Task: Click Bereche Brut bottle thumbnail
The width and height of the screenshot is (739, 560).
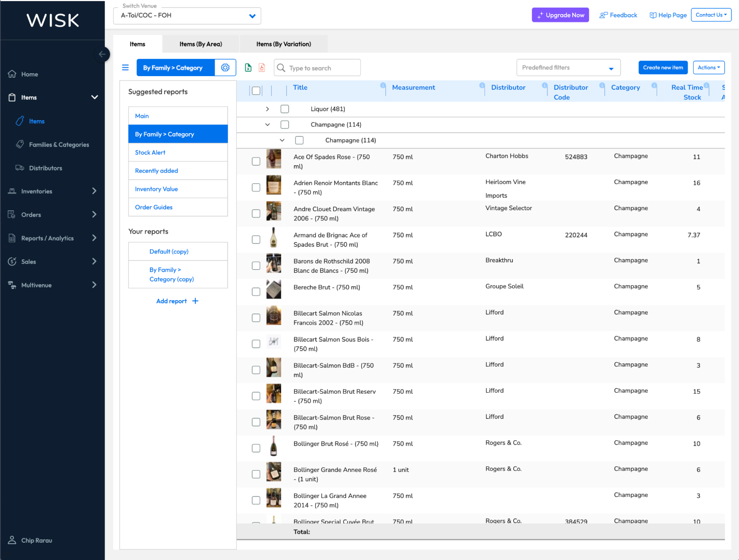Action: pos(274,289)
